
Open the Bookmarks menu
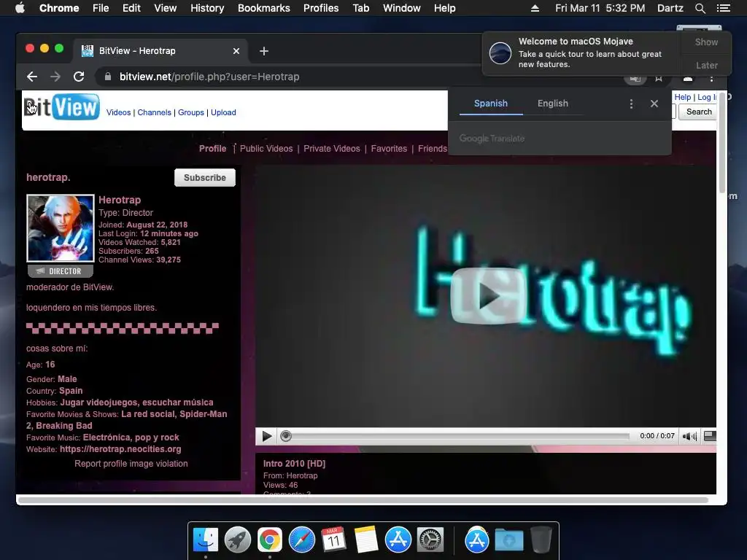tap(264, 8)
